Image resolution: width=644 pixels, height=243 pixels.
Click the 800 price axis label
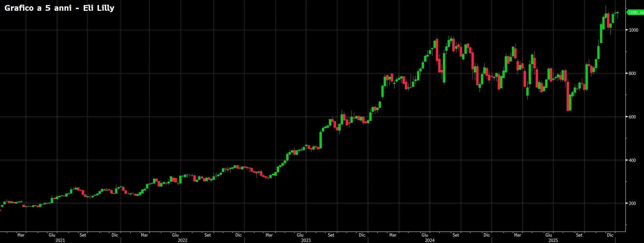pos(632,73)
